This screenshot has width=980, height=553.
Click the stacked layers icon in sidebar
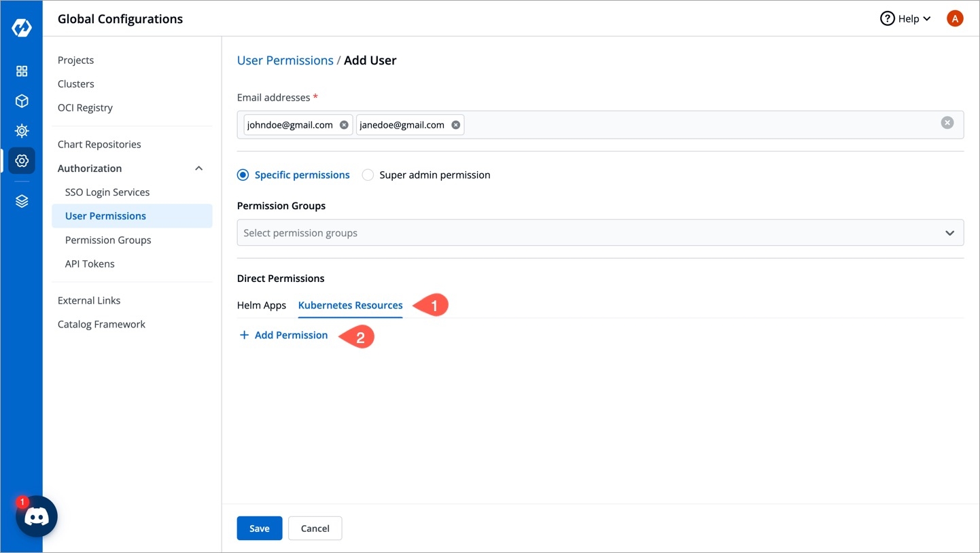tap(22, 201)
